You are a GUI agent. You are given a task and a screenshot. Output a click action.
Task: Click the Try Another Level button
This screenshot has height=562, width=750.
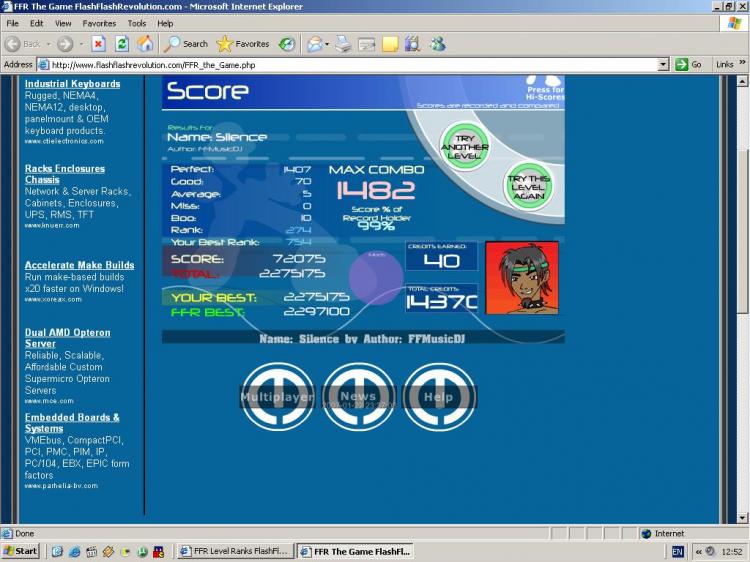coord(463,144)
